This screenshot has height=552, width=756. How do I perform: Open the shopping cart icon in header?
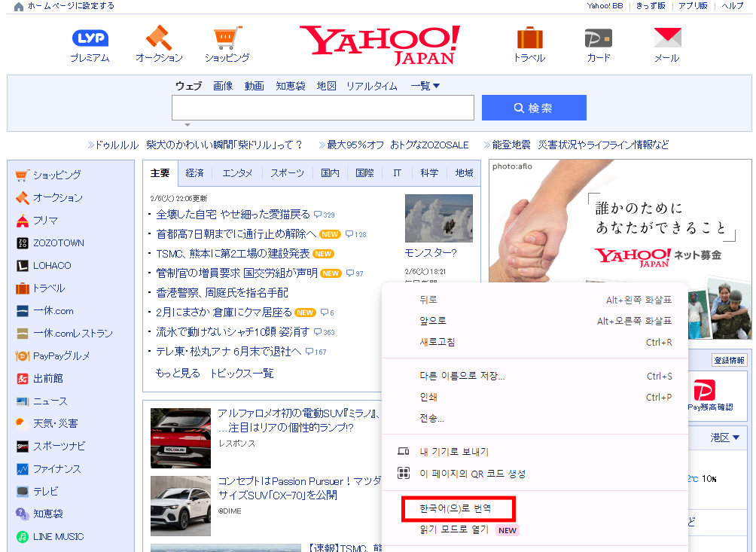[x=227, y=38]
